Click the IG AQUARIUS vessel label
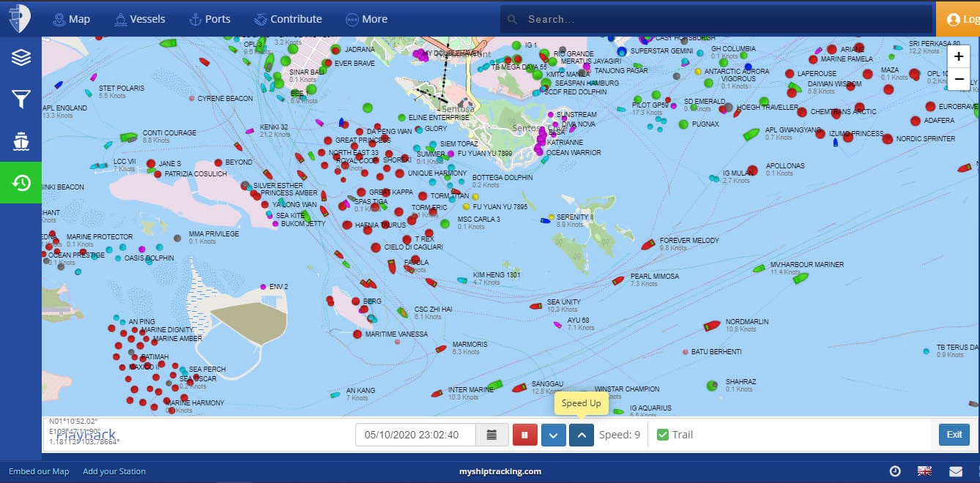Viewport: 980px width, 483px height. 650,408
